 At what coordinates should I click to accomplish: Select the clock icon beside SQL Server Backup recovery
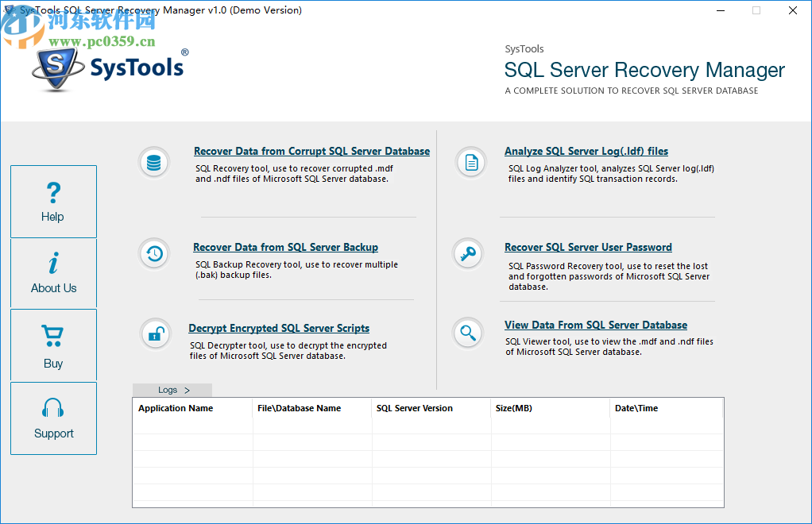(154, 253)
